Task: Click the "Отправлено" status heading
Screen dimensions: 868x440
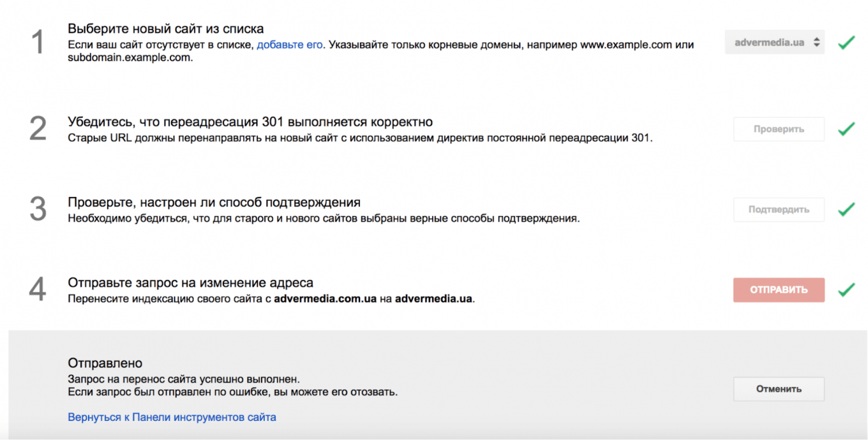Action: pyautogui.click(x=105, y=363)
